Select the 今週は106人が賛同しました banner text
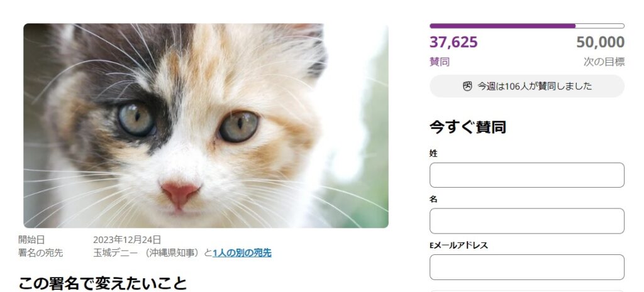The image size is (644, 292). point(535,87)
